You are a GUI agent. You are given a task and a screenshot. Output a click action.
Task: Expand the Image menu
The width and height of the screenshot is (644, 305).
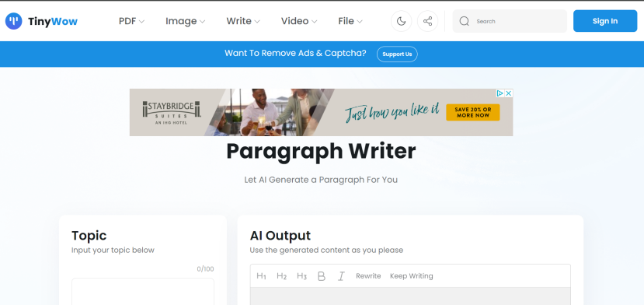click(x=185, y=21)
